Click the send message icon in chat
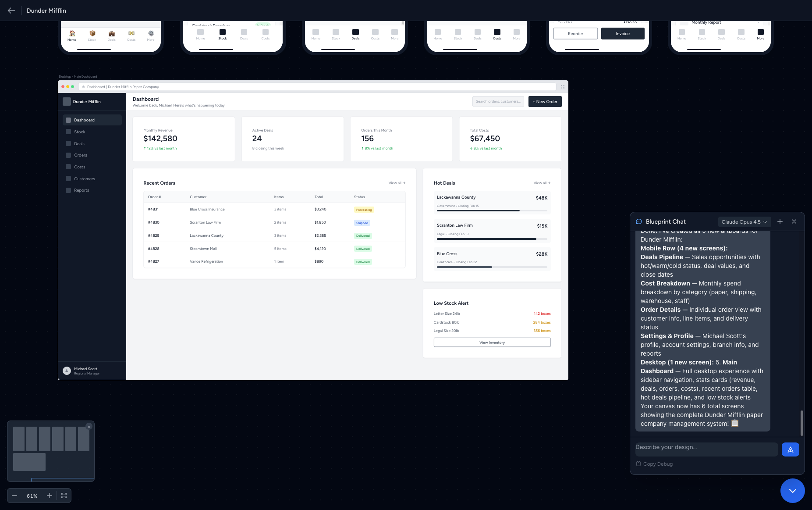This screenshot has height=510, width=812. [x=790, y=449]
